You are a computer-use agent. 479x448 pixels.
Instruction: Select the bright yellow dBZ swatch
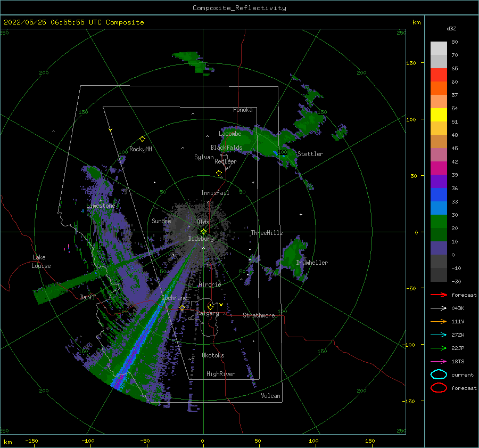pyautogui.click(x=439, y=115)
